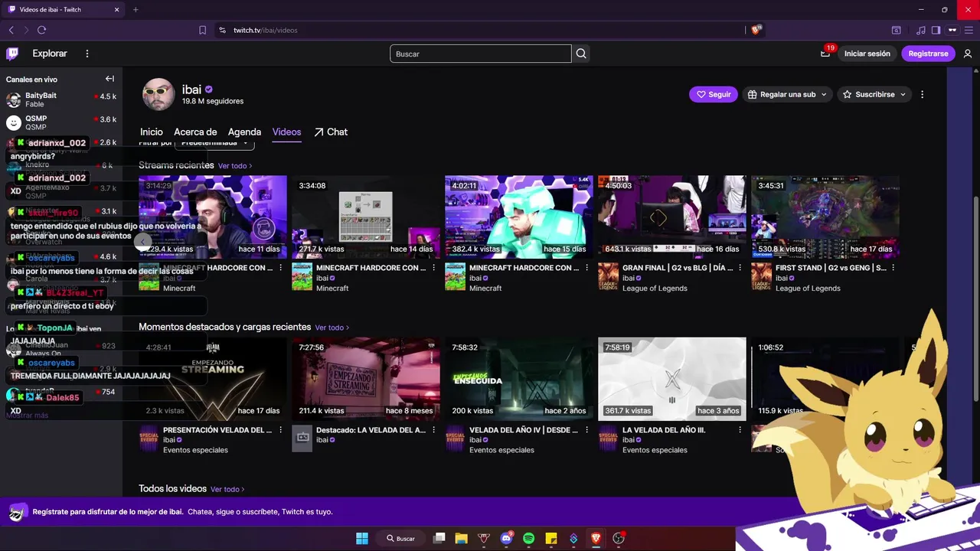Open the Minecraft game icon on second video

click(302, 277)
